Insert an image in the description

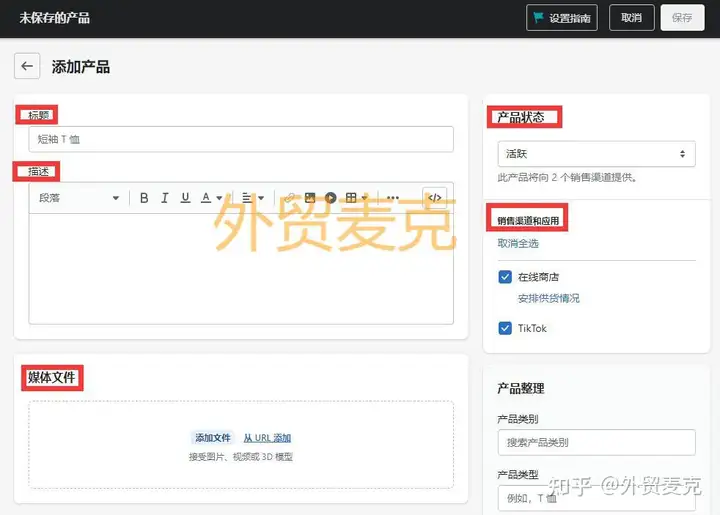[x=310, y=198]
